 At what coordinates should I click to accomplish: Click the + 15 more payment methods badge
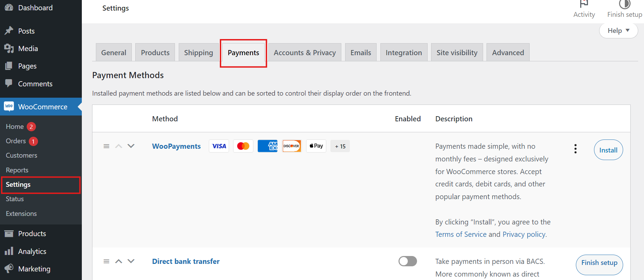click(340, 146)
